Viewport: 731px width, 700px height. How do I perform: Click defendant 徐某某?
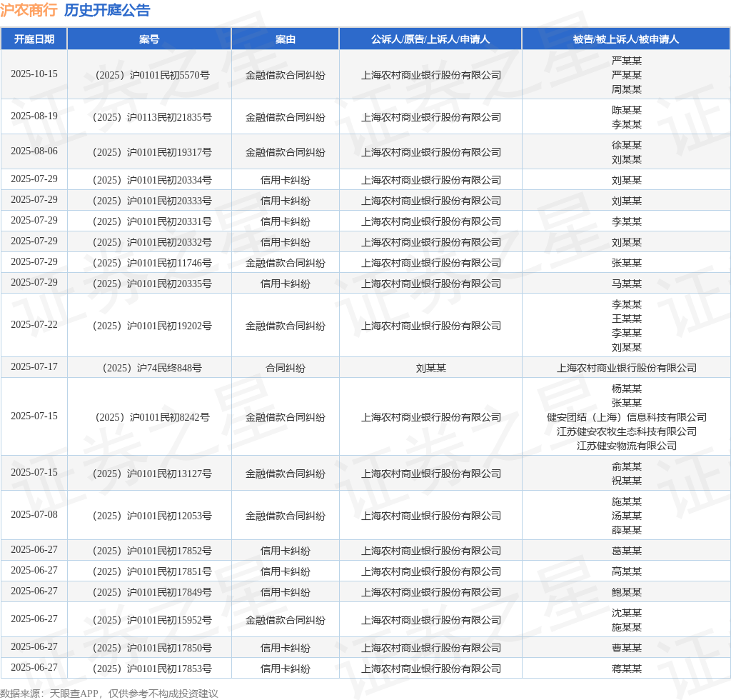(627, 145)
